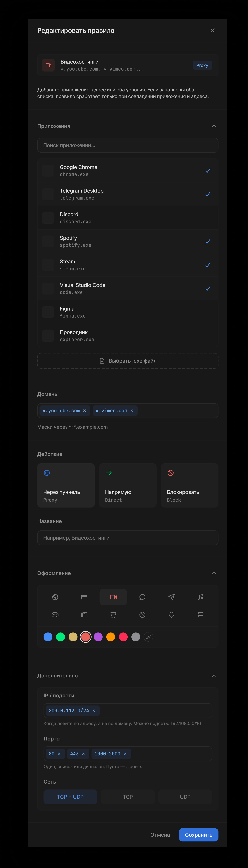Uncheck Steam in the apps list
Viewport: 248px width, 868px height.
(x=128, y=265)
